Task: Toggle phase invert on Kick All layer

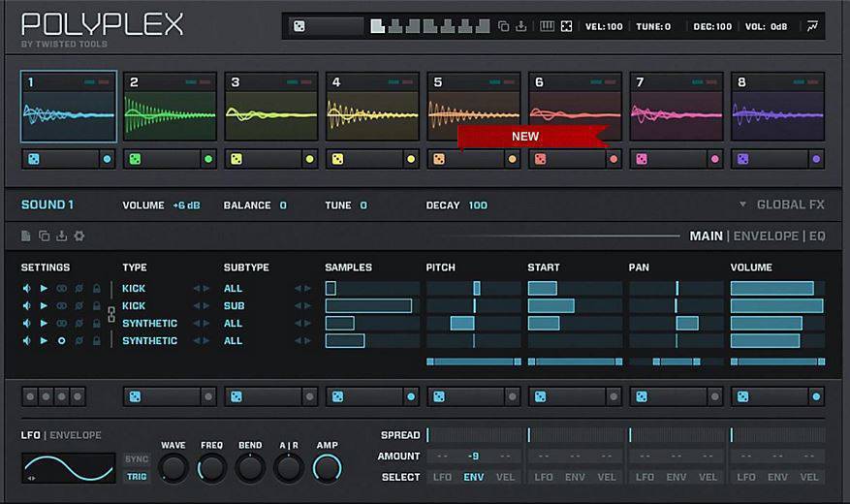Action: 79,288
